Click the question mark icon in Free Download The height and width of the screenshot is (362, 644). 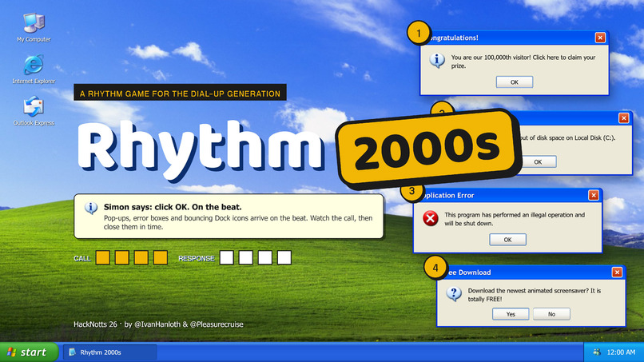[x=454, y=294]
